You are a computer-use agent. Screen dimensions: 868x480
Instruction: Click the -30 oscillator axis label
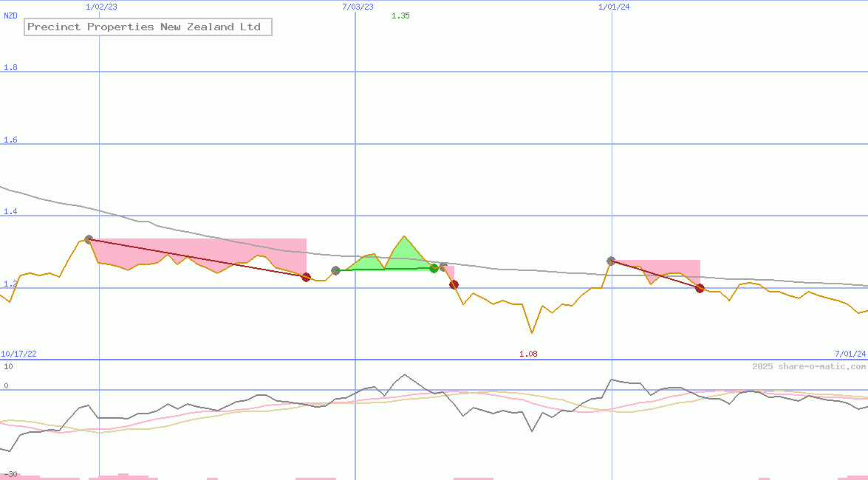10,474
